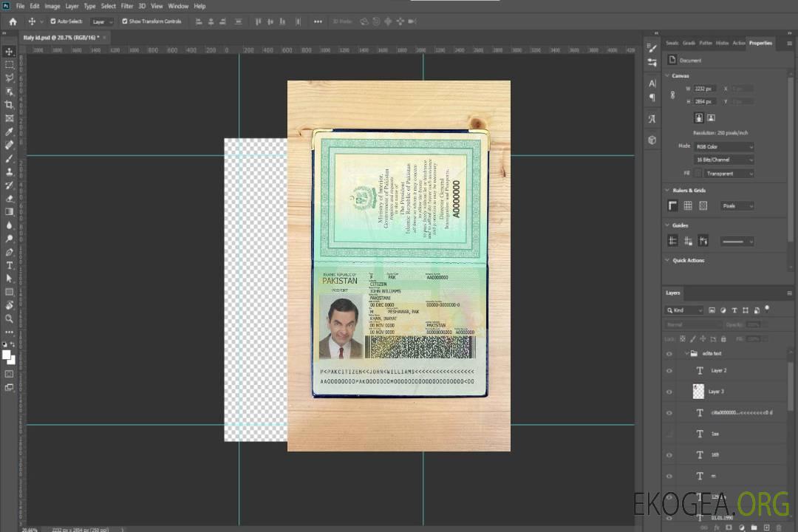The width and height of the screenshot is (798, 532).
Task: Click the Home icon in options bar
Action: click(13, 21)
